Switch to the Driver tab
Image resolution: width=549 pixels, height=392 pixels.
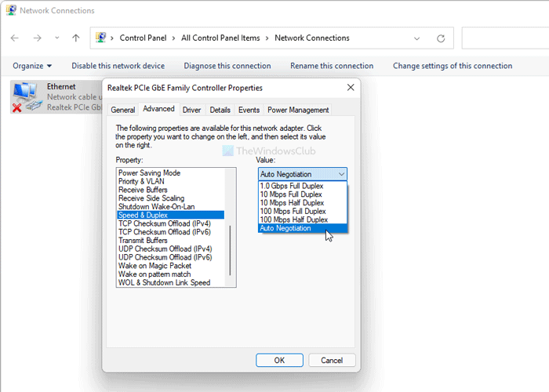point(191,110)
